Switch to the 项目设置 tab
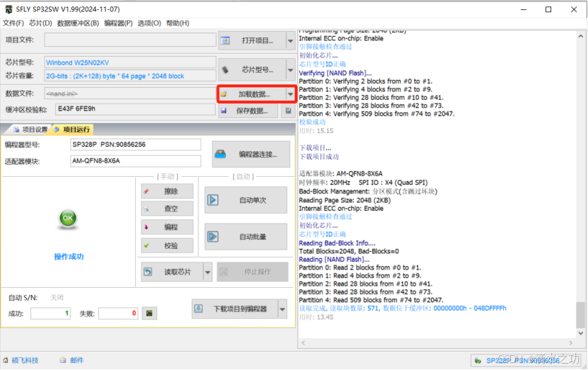This screenshot has width=588, height=370. [30, 129]
